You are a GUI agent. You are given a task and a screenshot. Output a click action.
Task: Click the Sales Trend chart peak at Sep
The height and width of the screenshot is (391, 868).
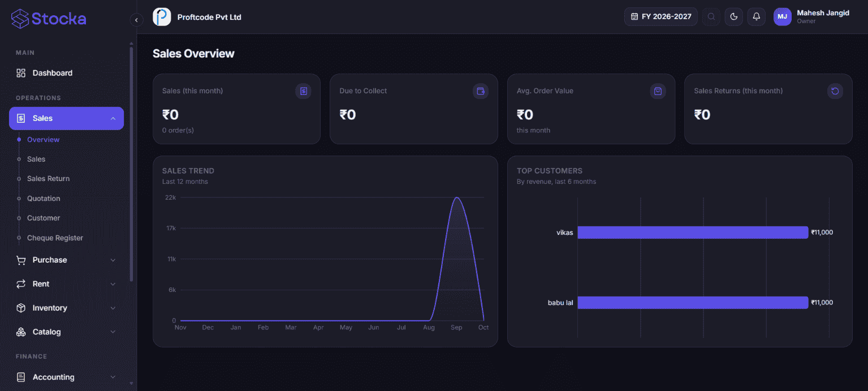pos(456,197)
